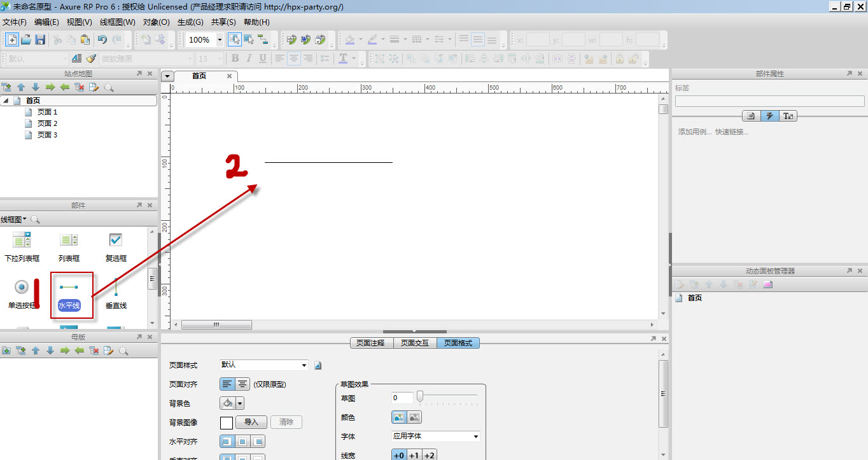This screenshot has height=460, width=868.
Task: Select the 列表框 list box widget
Action: [69, 247]
